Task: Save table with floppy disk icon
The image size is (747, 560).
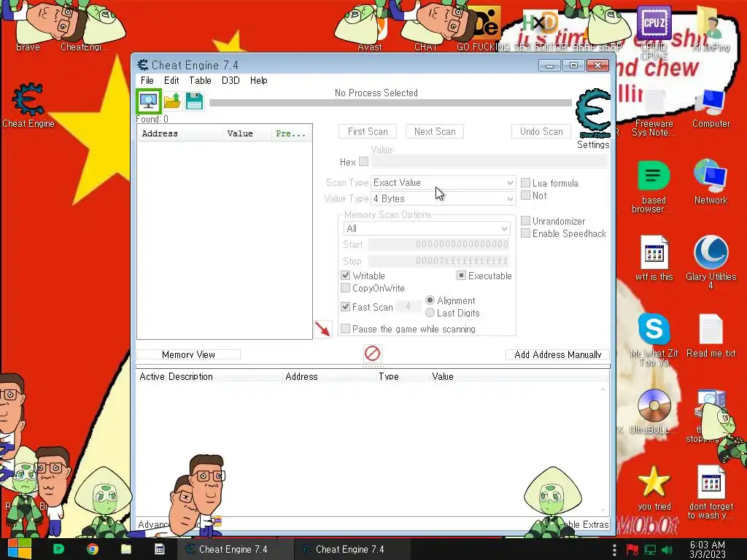Action: click(194, 101)
